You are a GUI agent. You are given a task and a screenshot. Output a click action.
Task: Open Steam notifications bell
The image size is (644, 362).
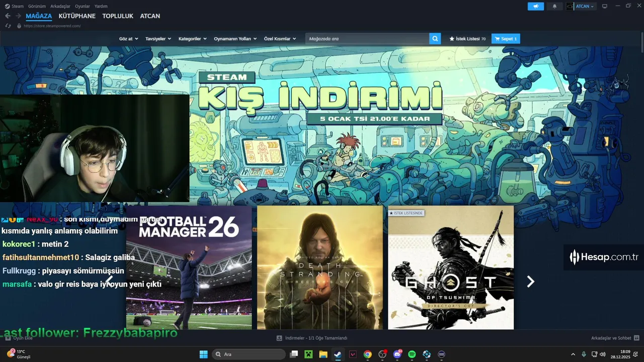point(555,6)
